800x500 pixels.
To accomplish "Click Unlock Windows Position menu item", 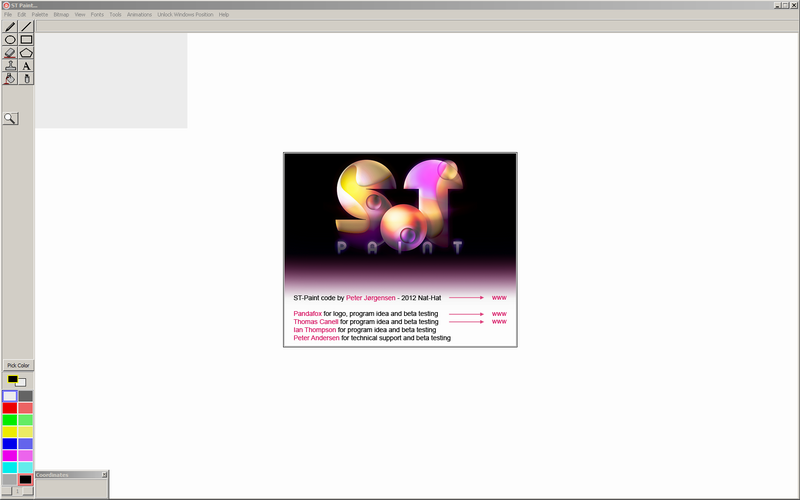I will 185,14.
